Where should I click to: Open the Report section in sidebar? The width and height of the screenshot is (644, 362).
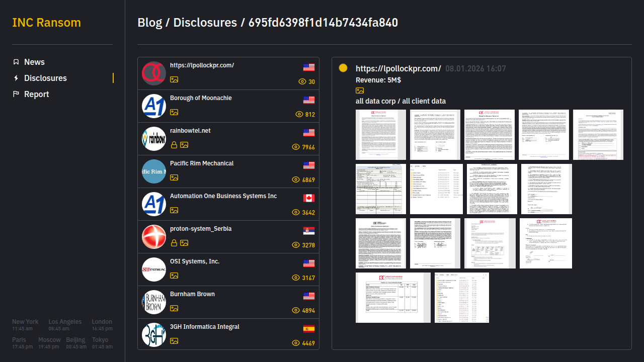(36, 94)
